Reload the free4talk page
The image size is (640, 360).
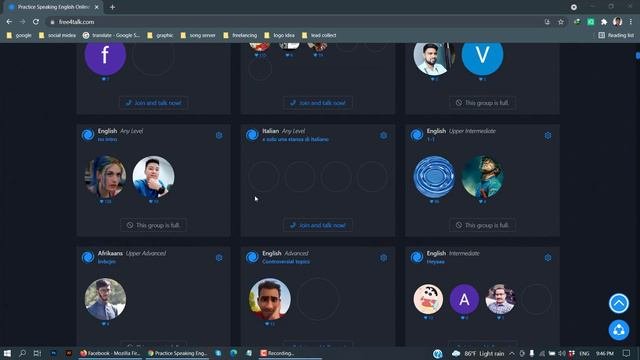click(36, 22)
